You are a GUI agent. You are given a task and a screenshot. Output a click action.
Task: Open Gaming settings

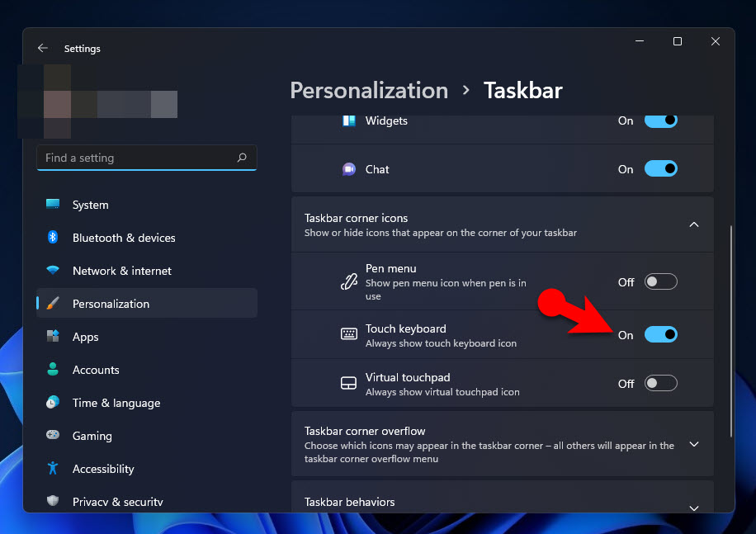(x=147, y=435)
